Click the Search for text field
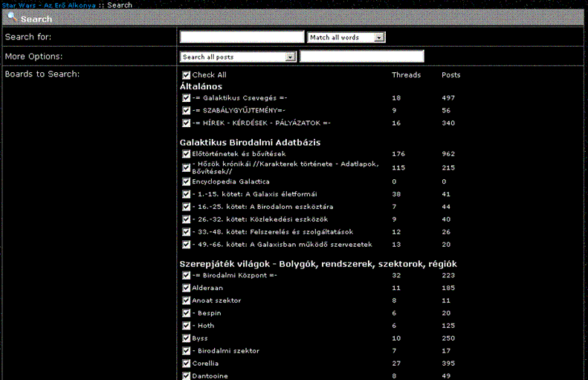The image size is (588, 380). coord(242,37)
